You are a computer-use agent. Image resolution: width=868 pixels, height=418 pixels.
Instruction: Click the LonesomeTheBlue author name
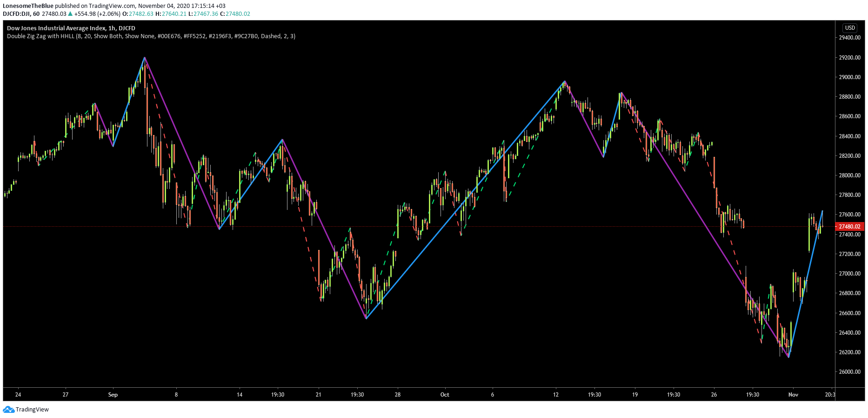[x=28, y=6]
